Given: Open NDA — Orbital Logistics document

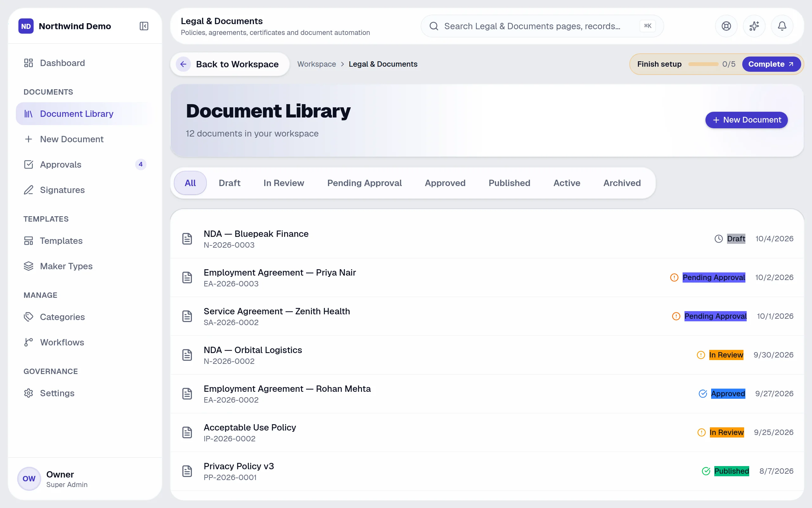Looking at the screenshot, I should pyautogui.click(x=487, y=355).
